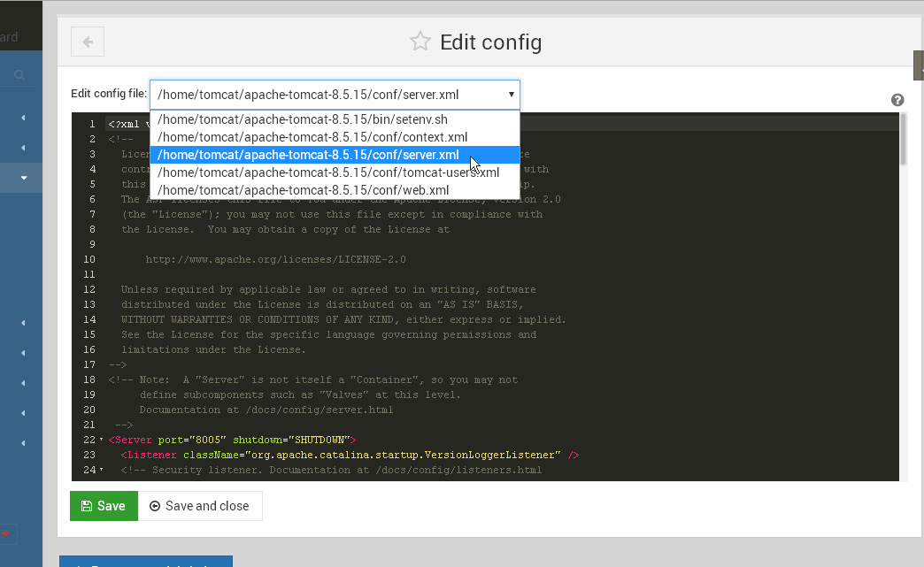
Task: Click the "Documentation at /docs/config/server.html" line
Action: click(266, 410)
